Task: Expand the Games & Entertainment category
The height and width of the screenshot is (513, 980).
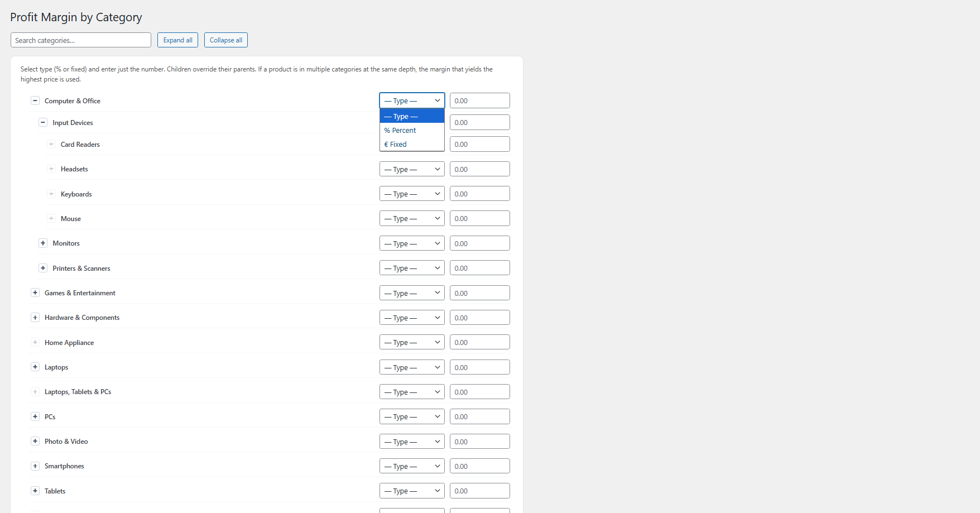Action: click(x=35, y=293)
